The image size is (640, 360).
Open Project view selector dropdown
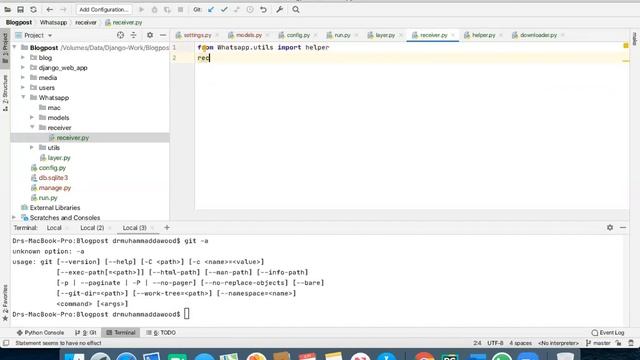pos(34,35)
